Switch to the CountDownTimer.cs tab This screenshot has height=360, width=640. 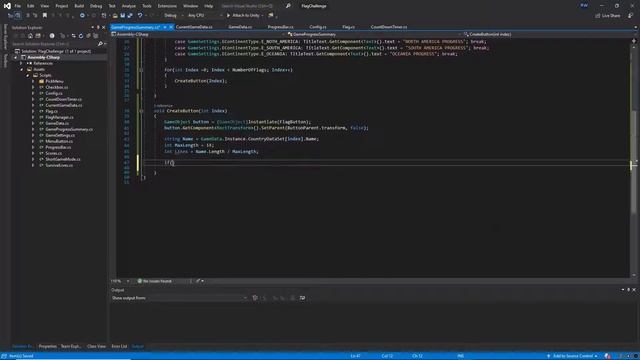coord(389,27)
